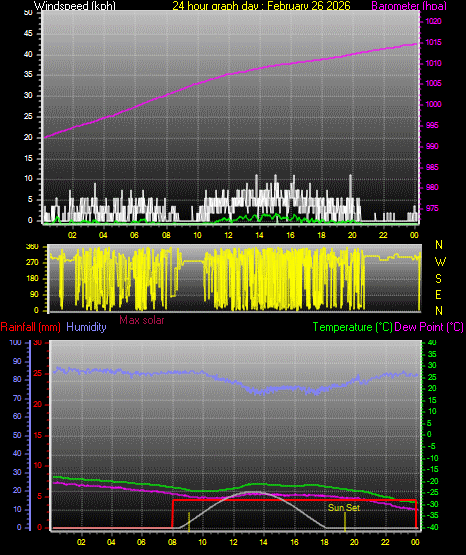The image size is (466, 555).
Task: Click the 975 barometer scale value
Action: [432, 208]
